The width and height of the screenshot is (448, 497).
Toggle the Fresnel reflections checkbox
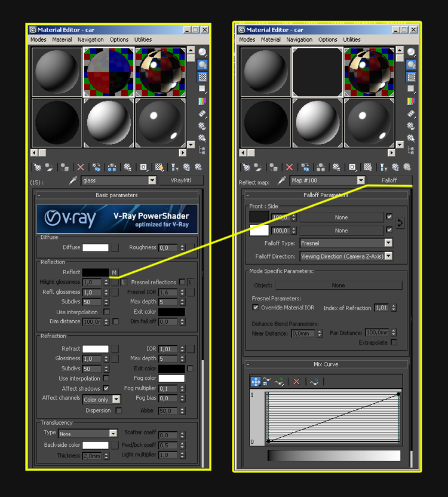182,282
